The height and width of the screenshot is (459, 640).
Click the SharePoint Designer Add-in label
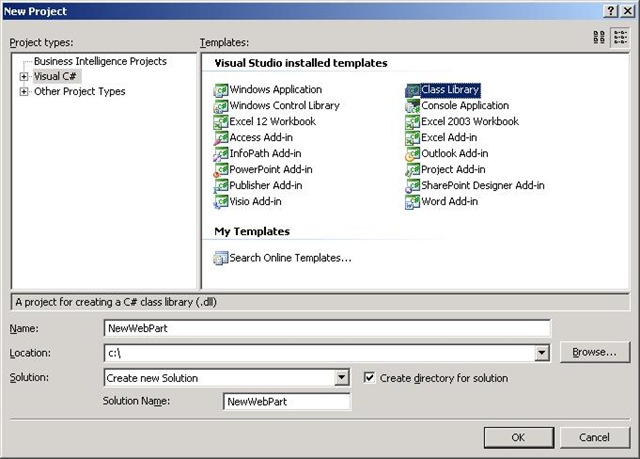click(482, 185)
